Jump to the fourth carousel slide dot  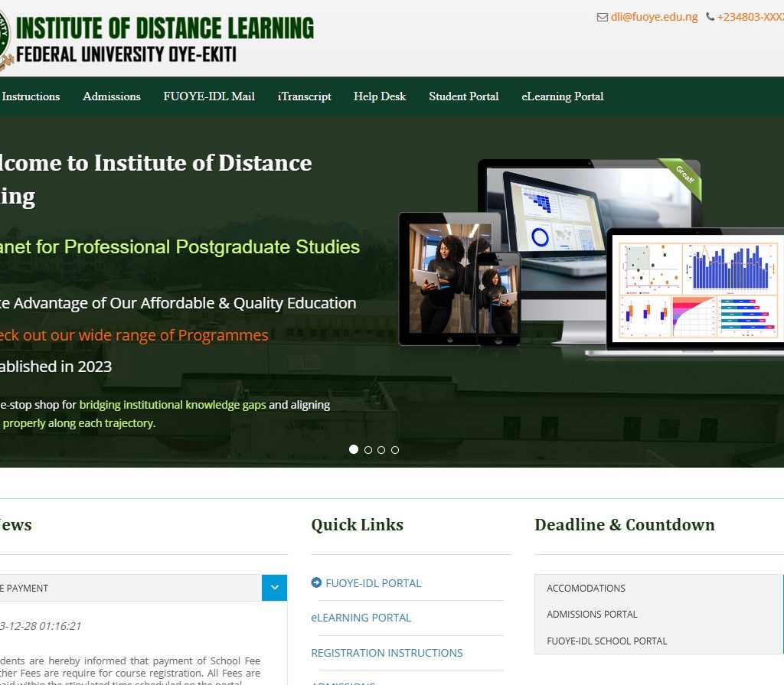[395, 450]
